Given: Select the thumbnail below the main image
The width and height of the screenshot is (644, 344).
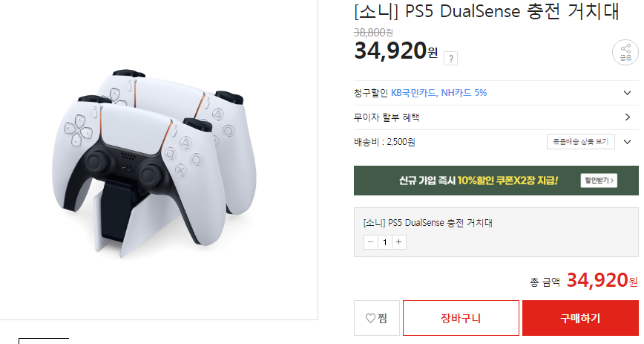Looking at the screenshot, I should click(44, 341).
